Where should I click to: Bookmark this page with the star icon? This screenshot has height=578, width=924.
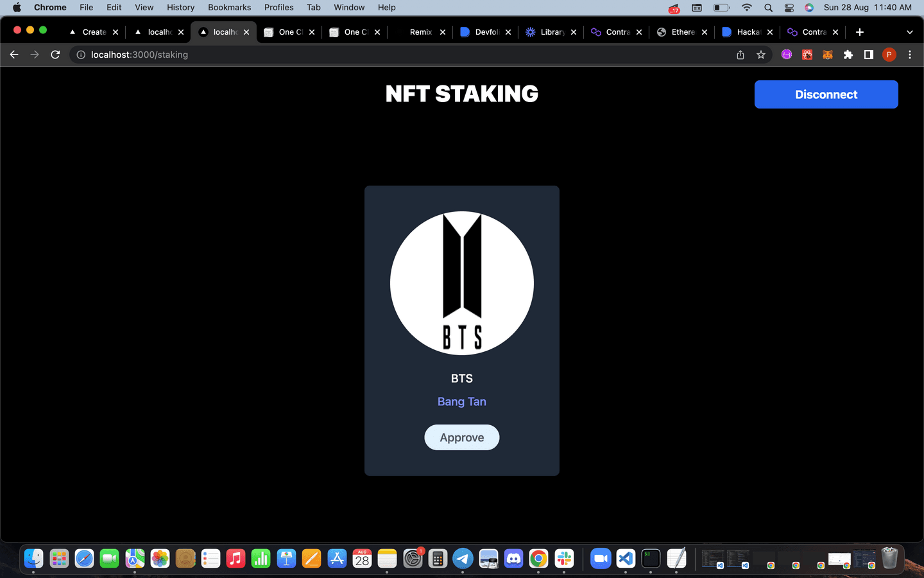click(761, 55)
